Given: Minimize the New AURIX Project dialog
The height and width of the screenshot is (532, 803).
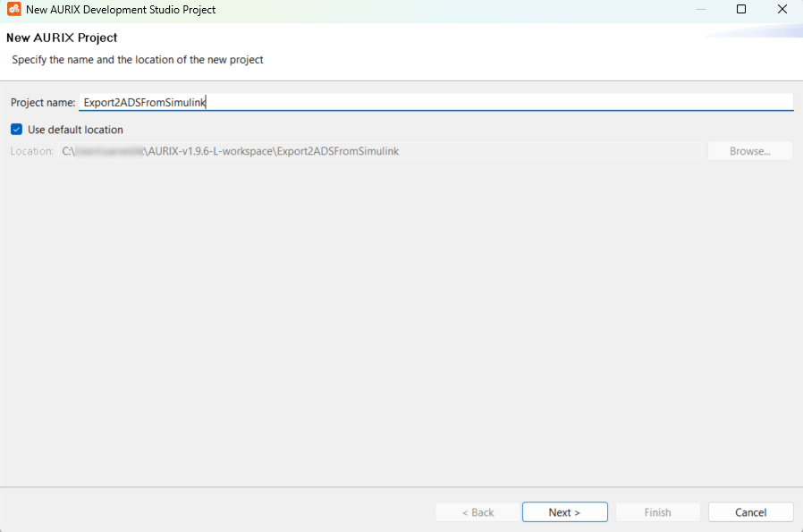Looking at the screenshot, I should click(x=700, y=10).
